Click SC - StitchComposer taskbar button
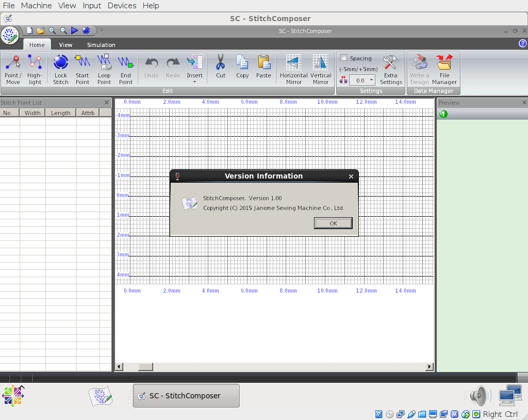528x420 pixels. pyautogui.click(x=186, y=396)
